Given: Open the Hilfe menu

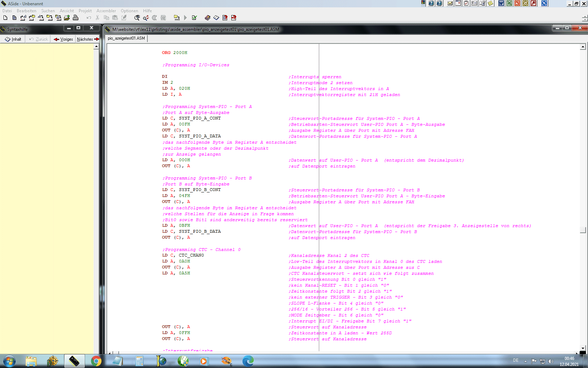Looking at the screenshot, I should click(x=147, y=11).
